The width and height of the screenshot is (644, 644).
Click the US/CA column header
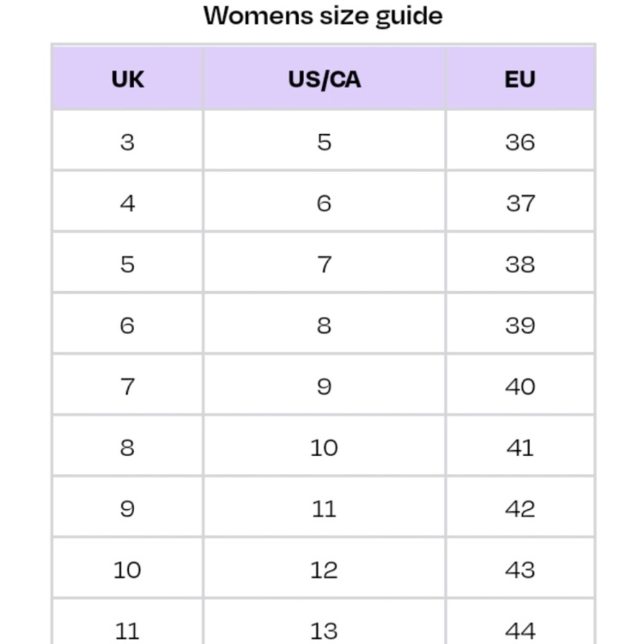click(324, 79)
